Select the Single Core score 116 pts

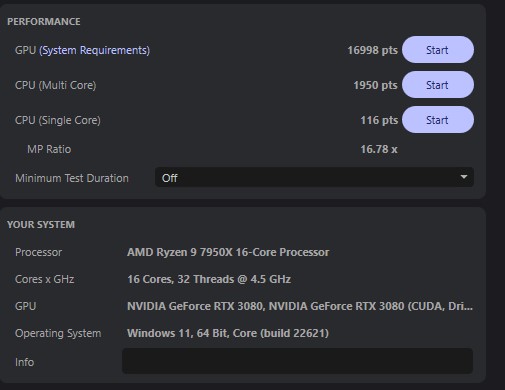click(x=379, y=120)
